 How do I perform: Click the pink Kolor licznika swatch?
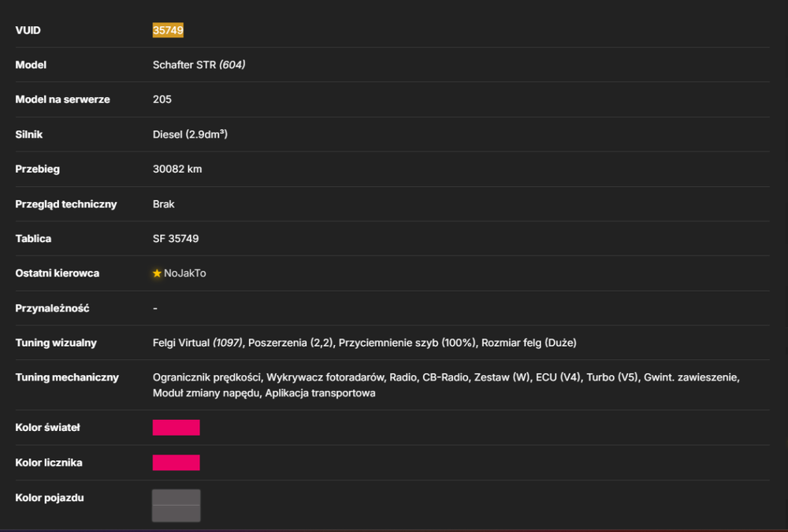[x=176, y=463]
